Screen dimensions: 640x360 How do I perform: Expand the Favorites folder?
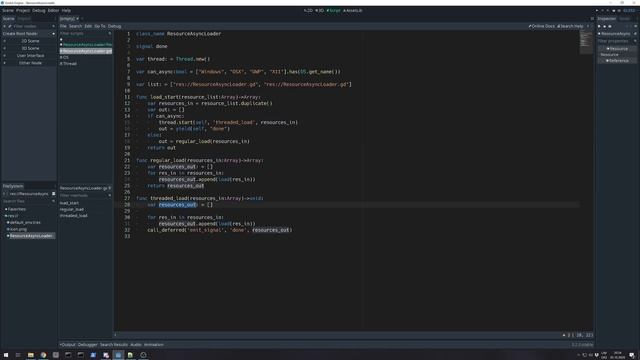point(16,209)
